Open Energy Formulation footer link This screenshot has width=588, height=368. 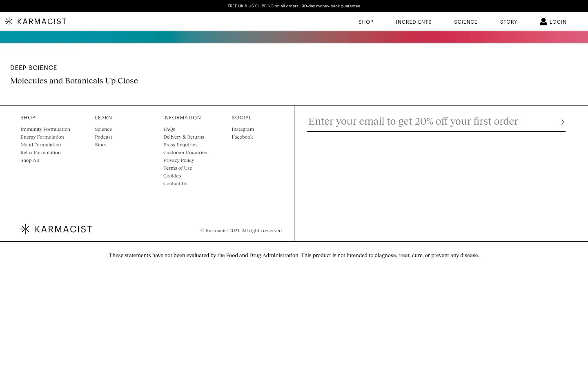click(42, 137)
